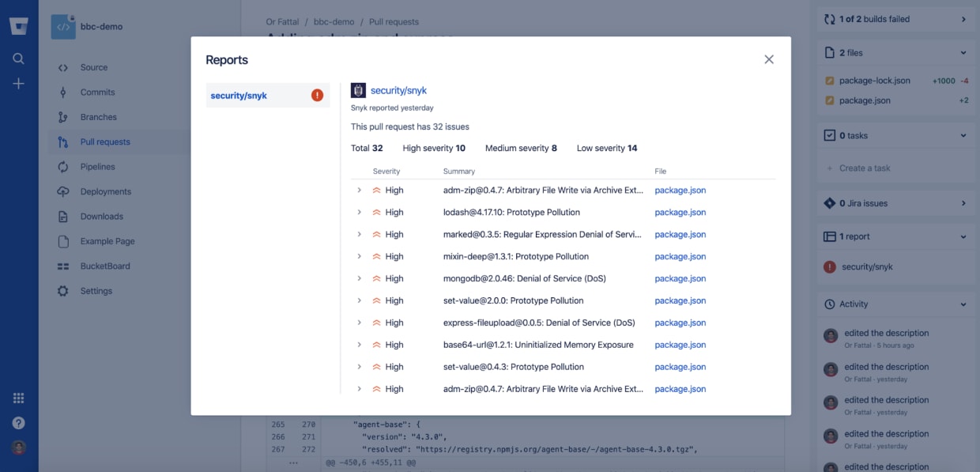Go to Pipelines in the sidebar

97,167
